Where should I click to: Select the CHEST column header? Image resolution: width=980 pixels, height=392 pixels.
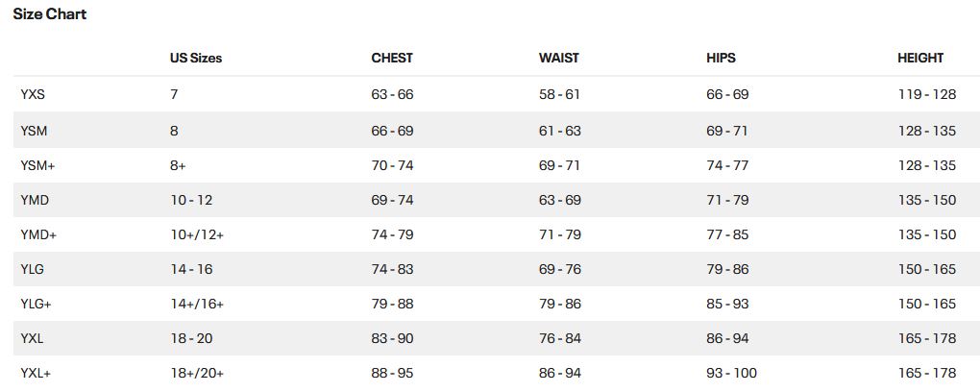click(392, 59)
